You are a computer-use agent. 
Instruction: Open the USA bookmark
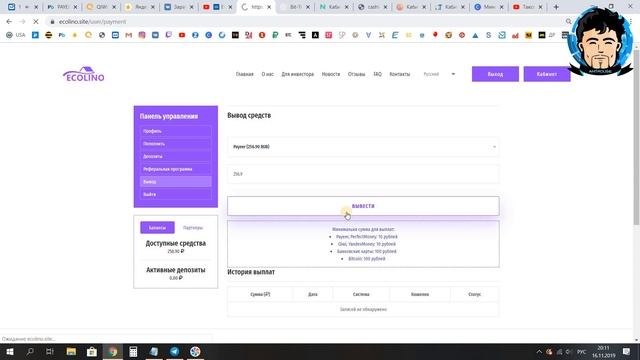click(x=16, y=35)
